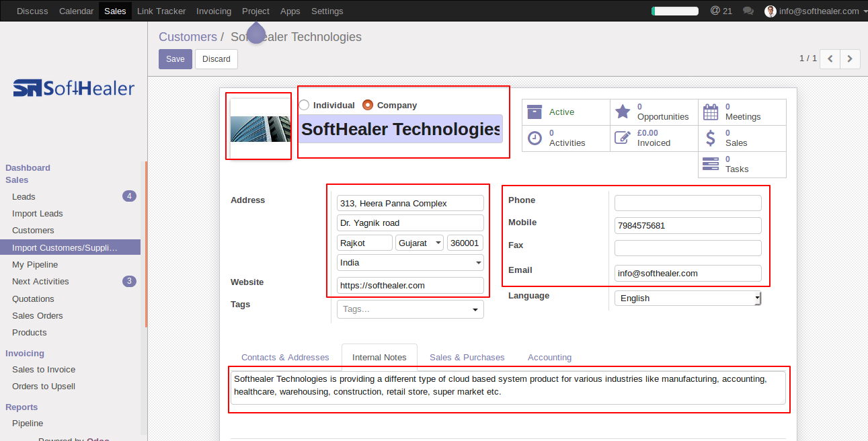The image size is (868, 441).
Task: Open the Link Tracker menu
Action: click(161, 11)
